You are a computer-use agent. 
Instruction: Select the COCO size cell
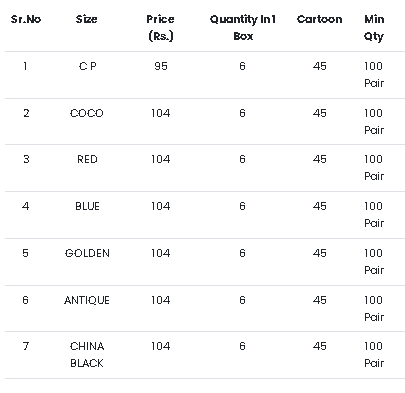pyautogui.click(x=87, y=113)
